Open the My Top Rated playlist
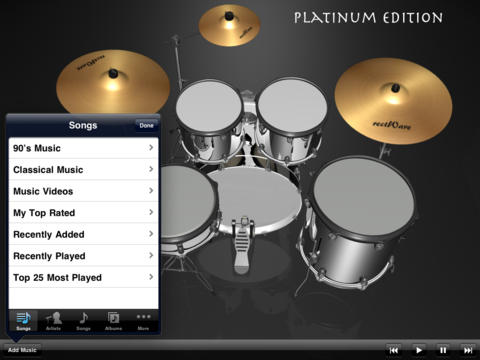 click(x=83, y=212)
